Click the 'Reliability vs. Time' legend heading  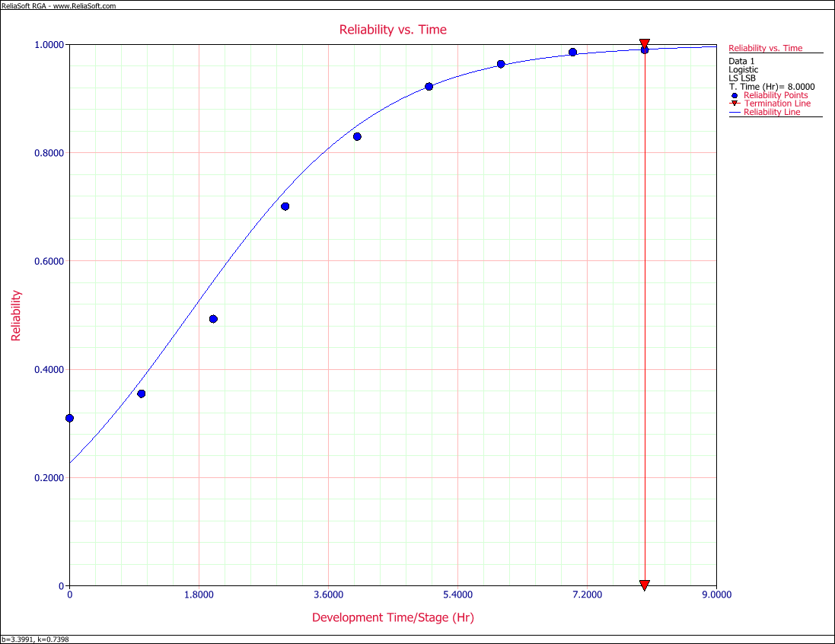(x=765, y=48)
